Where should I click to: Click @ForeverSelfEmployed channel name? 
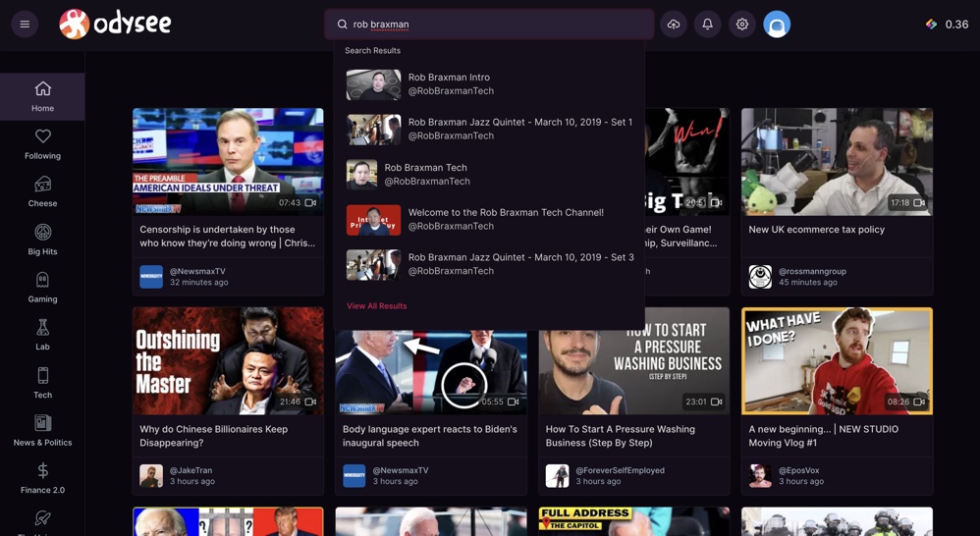[620, 470]
